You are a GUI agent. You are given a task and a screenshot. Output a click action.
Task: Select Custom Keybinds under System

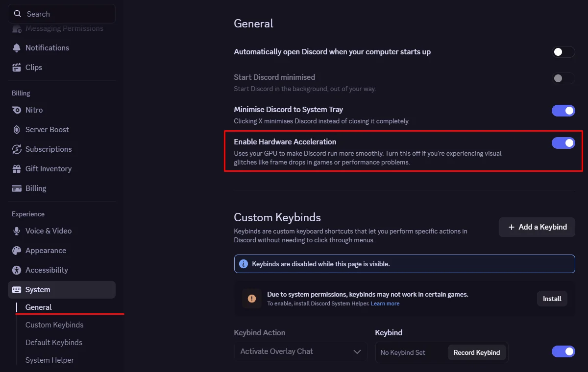54,325
